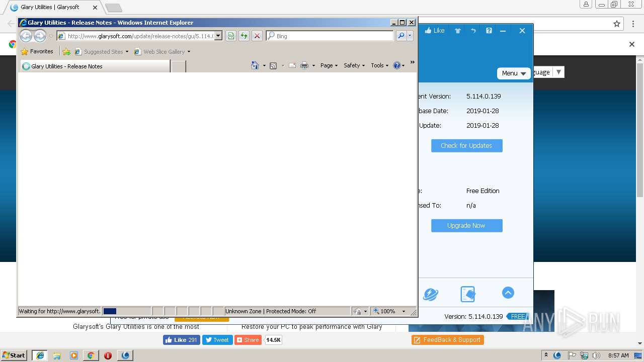Click the FREE edition badge
This screenshot has height=362, width=644.
coord(518,317)
